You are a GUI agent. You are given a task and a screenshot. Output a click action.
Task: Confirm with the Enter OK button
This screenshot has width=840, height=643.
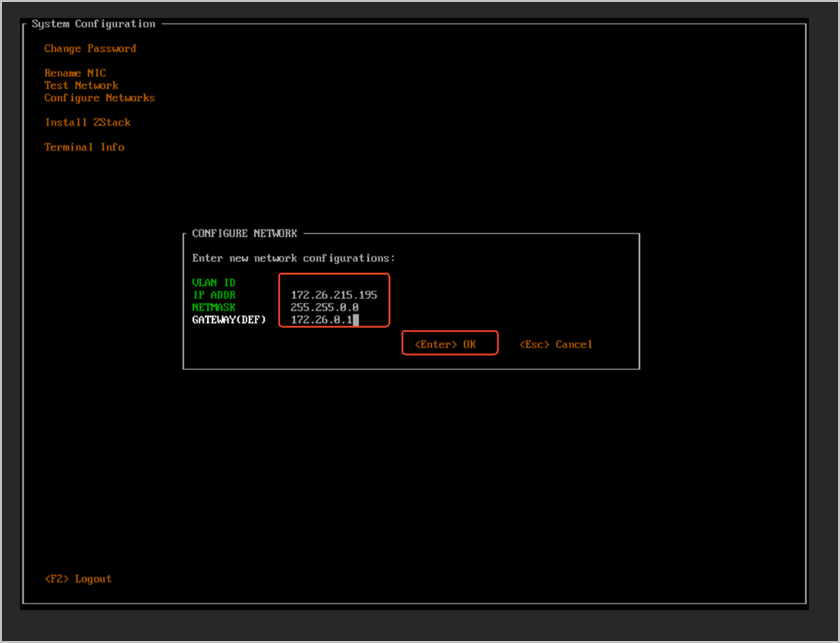[445, 344]
